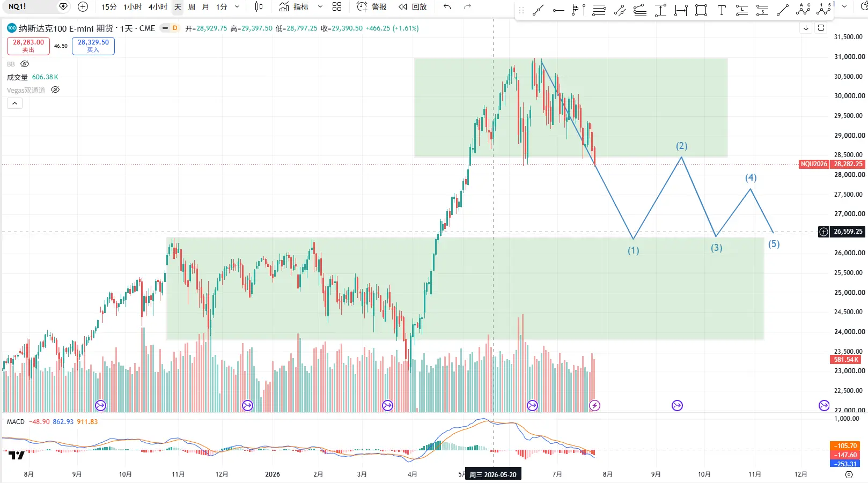Image resolution: width=868 pixels, height=483 pixels.
Task: Open the candlestick chart type selector
Action: coord(259,7)
